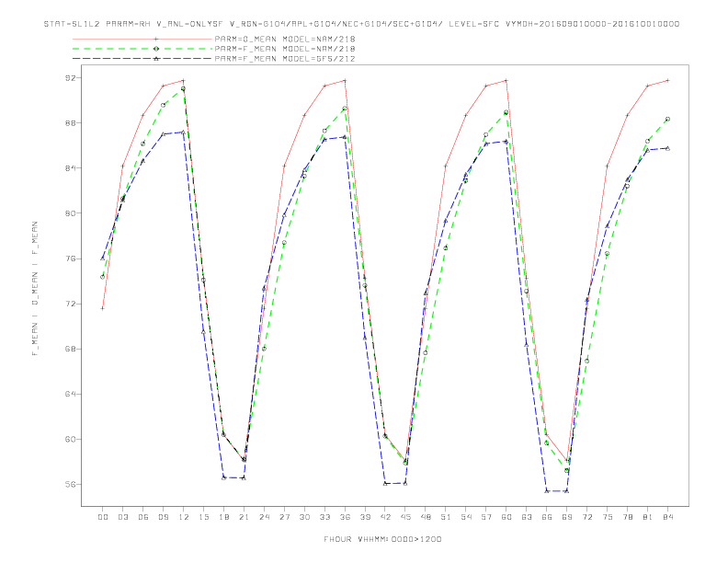Click x-axis forecast hour label 36
728x563 pixels.
pos(345,517)
